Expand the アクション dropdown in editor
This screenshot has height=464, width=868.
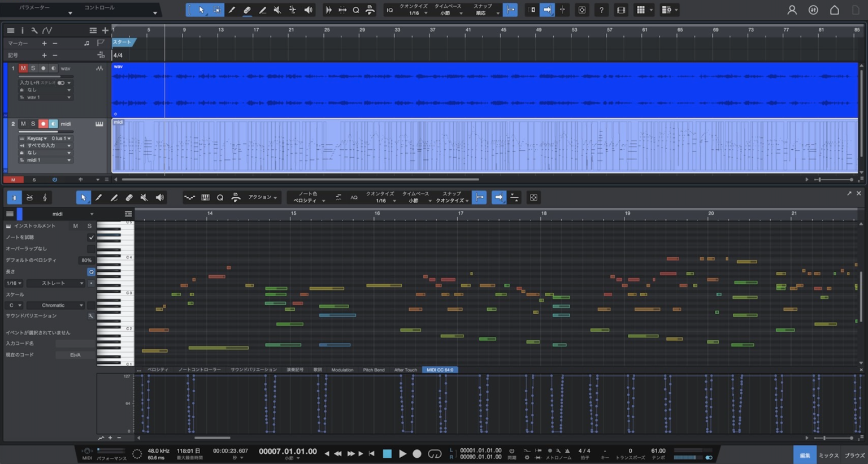tap(263, 197)
